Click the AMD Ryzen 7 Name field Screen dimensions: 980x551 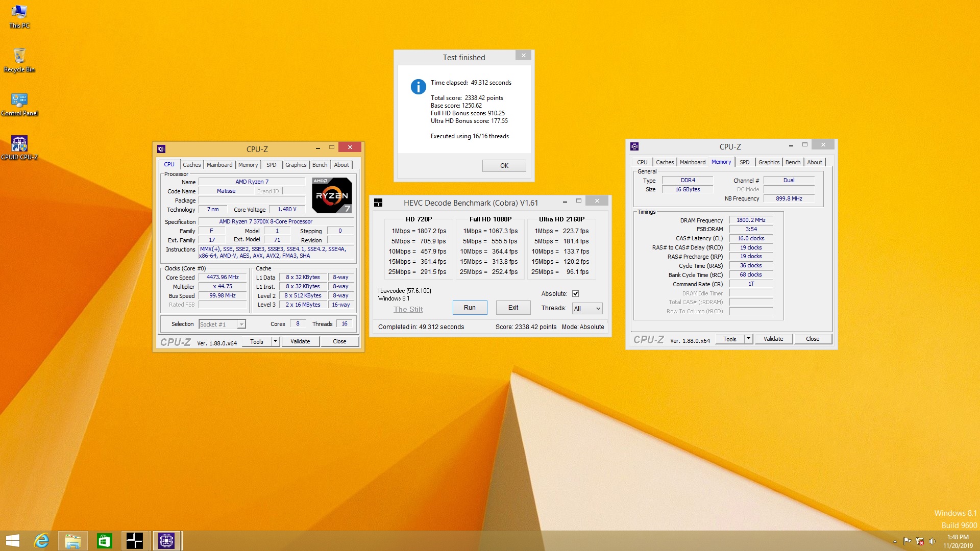[x=252, y=182]
